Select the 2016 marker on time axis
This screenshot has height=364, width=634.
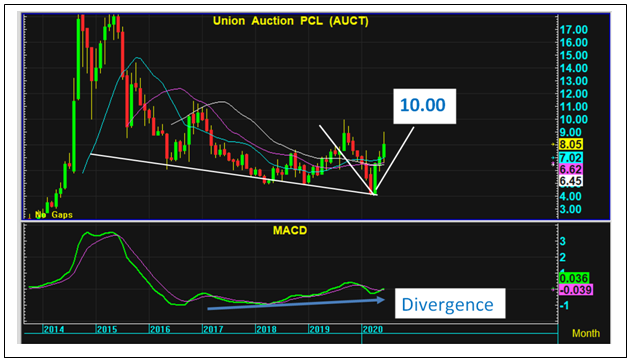coord(160,329)
